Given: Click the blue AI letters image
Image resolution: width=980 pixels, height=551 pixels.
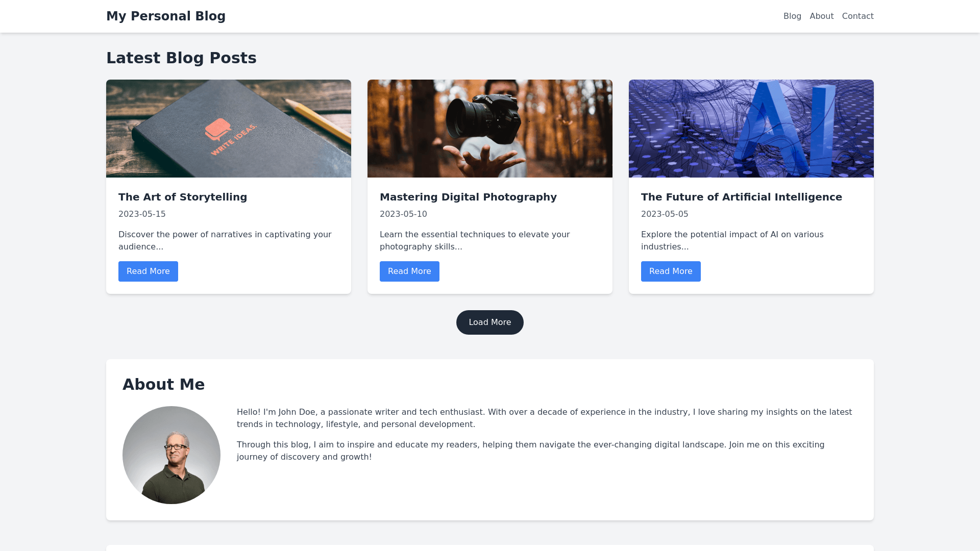Looking at the screenshot, I should point(751,129).
